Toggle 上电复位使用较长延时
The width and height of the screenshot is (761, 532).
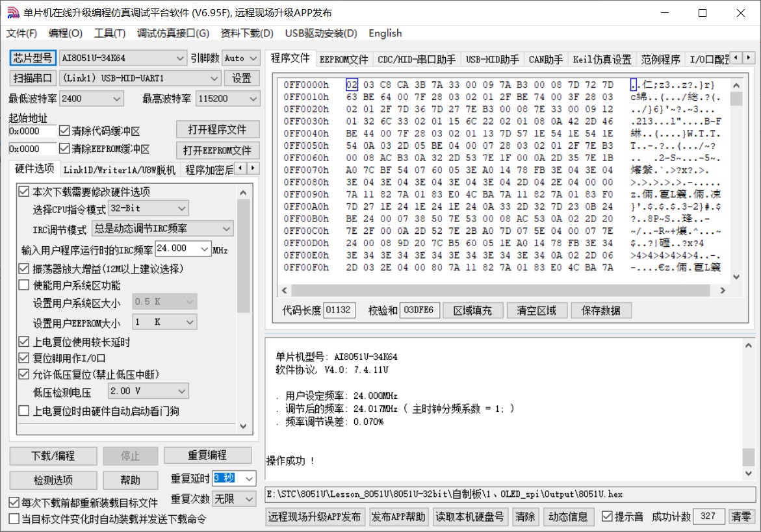74,342
